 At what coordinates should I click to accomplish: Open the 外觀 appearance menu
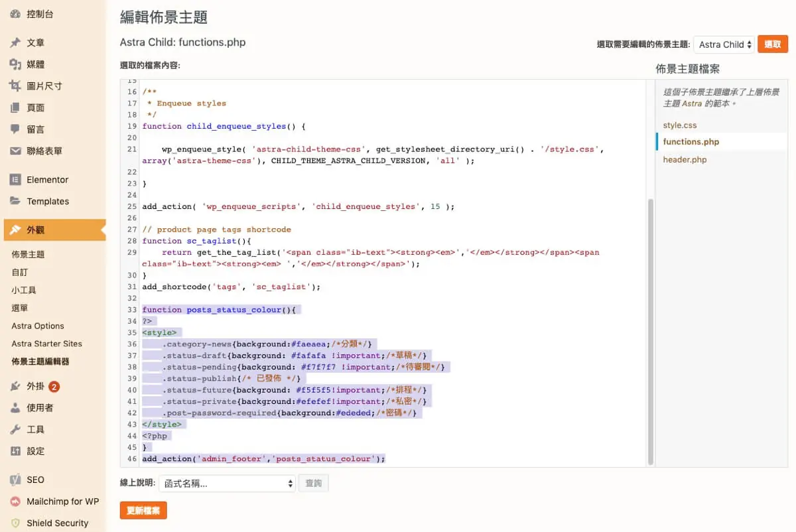[53, 230]
